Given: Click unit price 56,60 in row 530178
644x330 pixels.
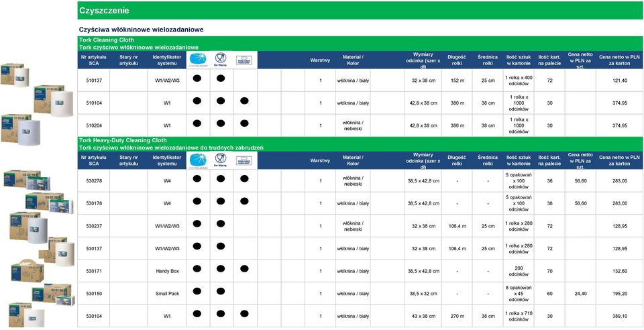Looking at the screenshot, I should point(580,204).
